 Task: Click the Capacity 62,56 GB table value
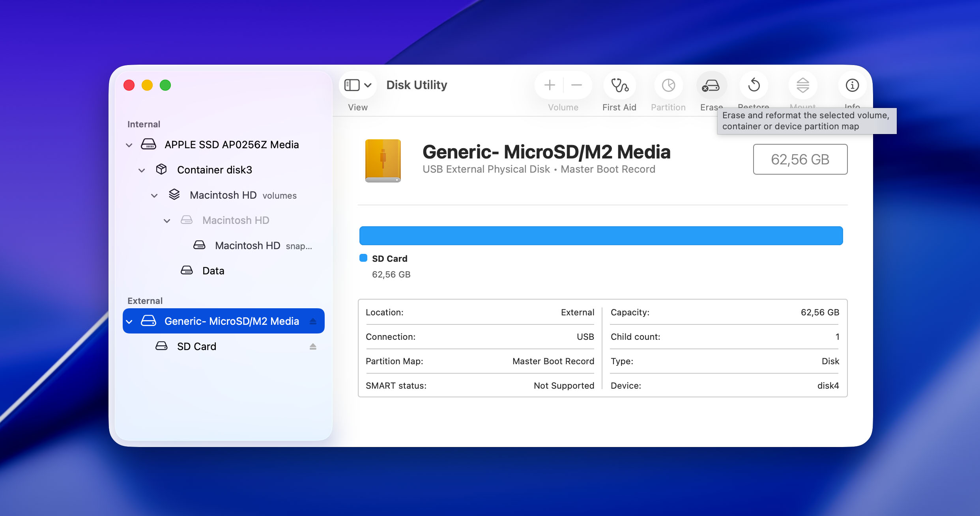(820, 312)
